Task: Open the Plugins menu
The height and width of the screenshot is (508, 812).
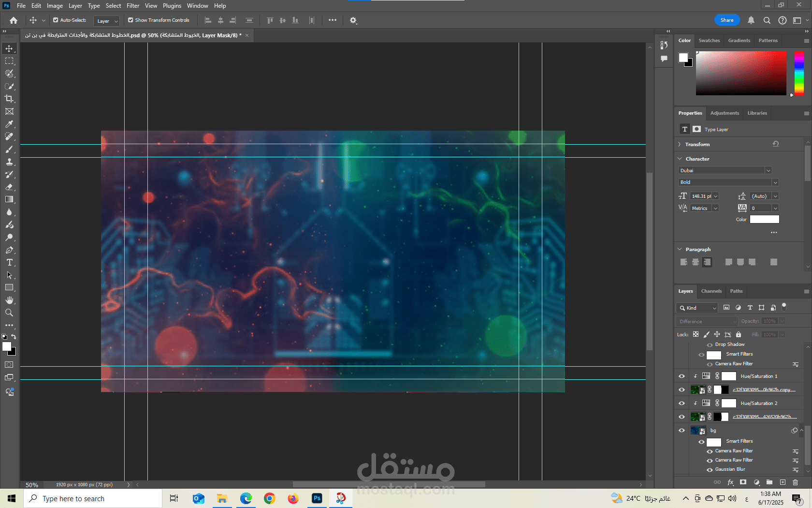Action: 172,6
